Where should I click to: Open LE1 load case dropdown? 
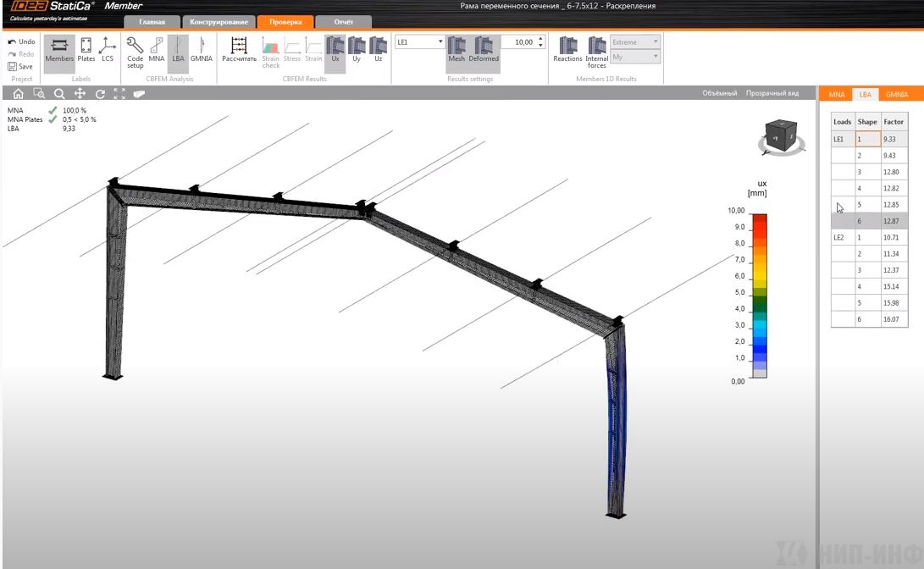click(x=420, y=41)
